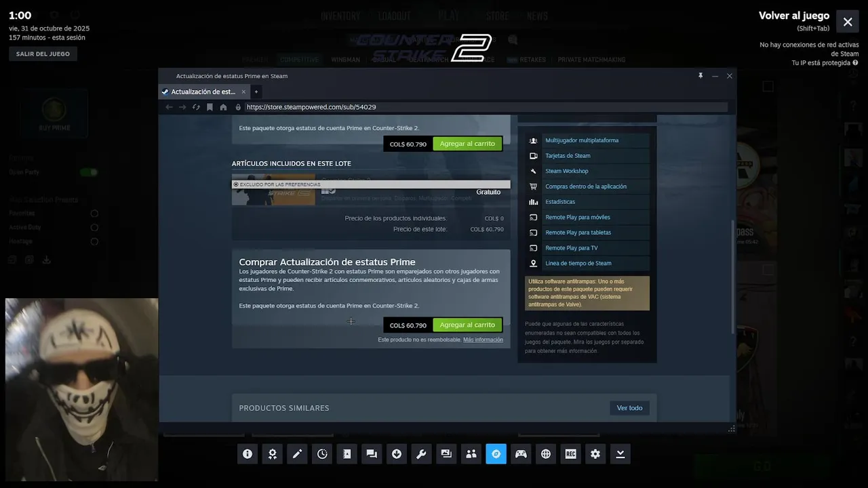Viewport: 868px width, 488px height.
Task: Go back with the browser back arrow
Action: [x=169, y=107]
